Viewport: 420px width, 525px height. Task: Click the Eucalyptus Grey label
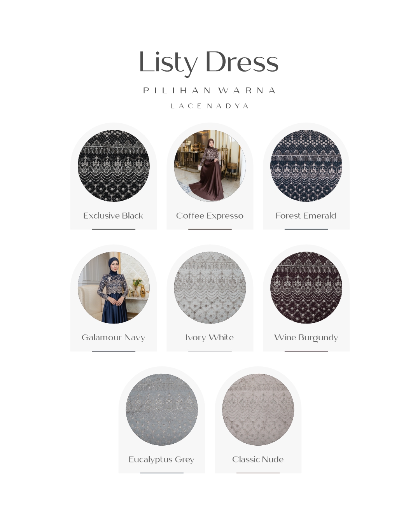pyautogui.click(x=161, y=460)
